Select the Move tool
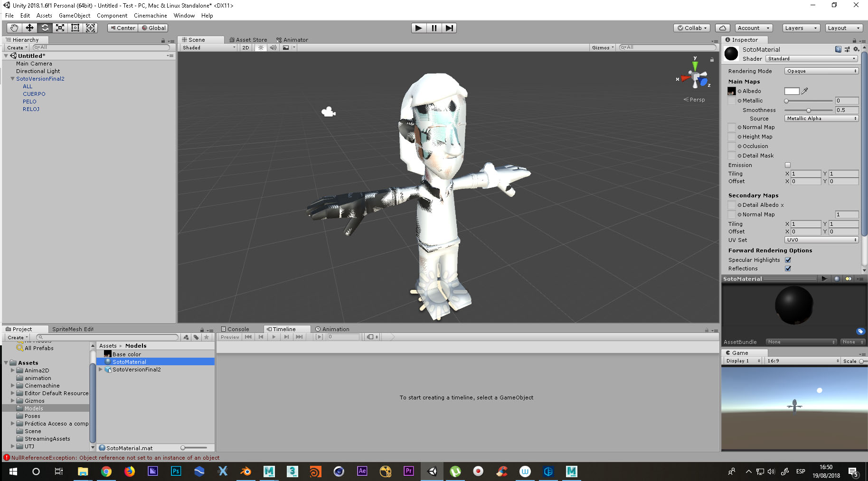This screenshot has width=868, height=481. pyautogui.click(x=29, y=28)
